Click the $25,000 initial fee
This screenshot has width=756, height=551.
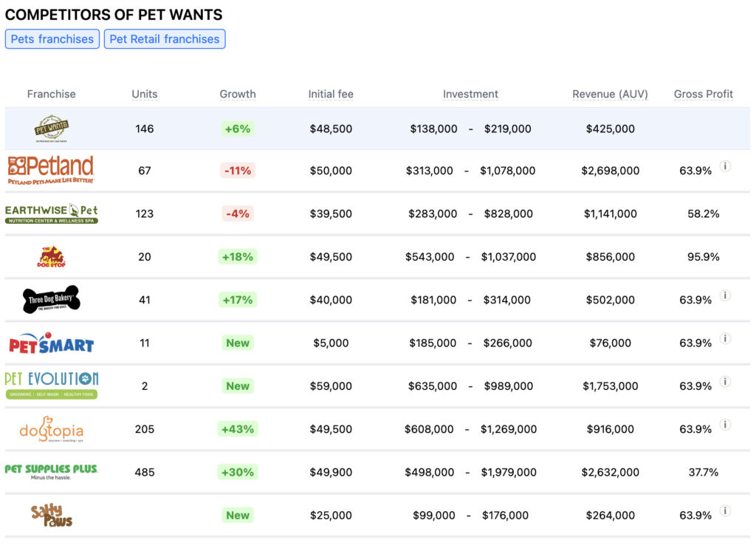point(331,516)
